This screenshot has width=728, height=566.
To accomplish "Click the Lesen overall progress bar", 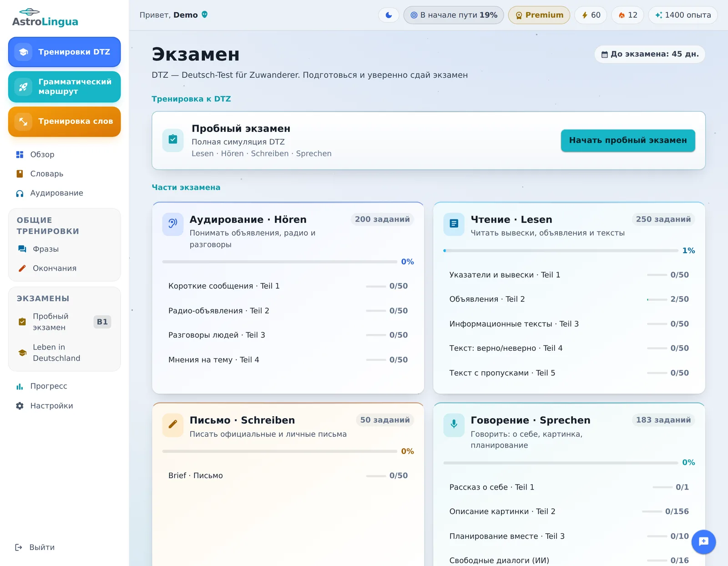I will point(561,251).
